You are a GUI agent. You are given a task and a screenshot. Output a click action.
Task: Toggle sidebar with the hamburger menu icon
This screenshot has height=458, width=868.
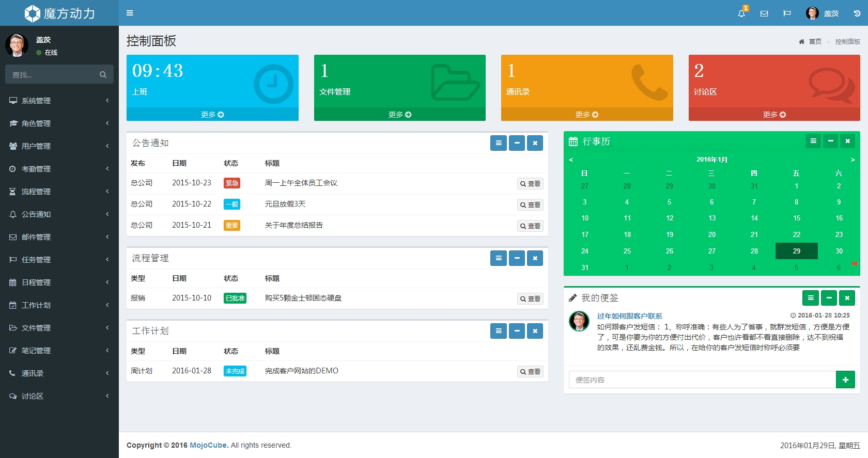coord(130,13)
